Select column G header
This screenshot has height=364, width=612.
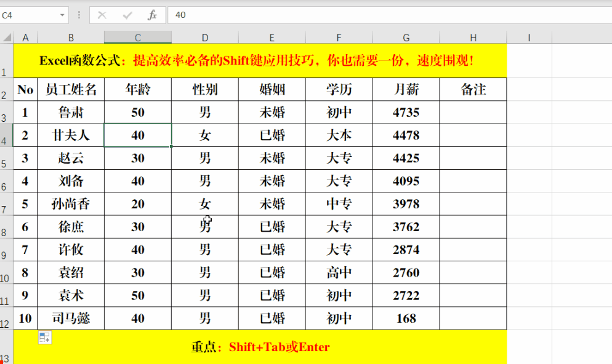[x=406, y=38]
